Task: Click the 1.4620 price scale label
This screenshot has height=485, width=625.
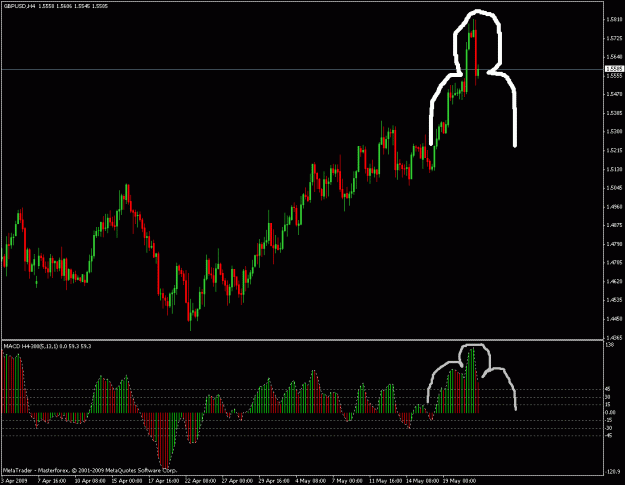Action: click(614, 281)
